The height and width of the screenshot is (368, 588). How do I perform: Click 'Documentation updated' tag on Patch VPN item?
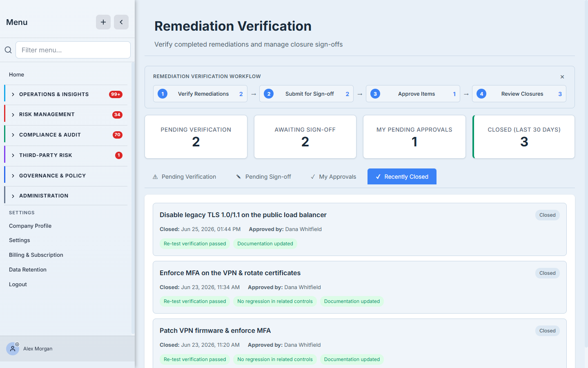(352, 359)
